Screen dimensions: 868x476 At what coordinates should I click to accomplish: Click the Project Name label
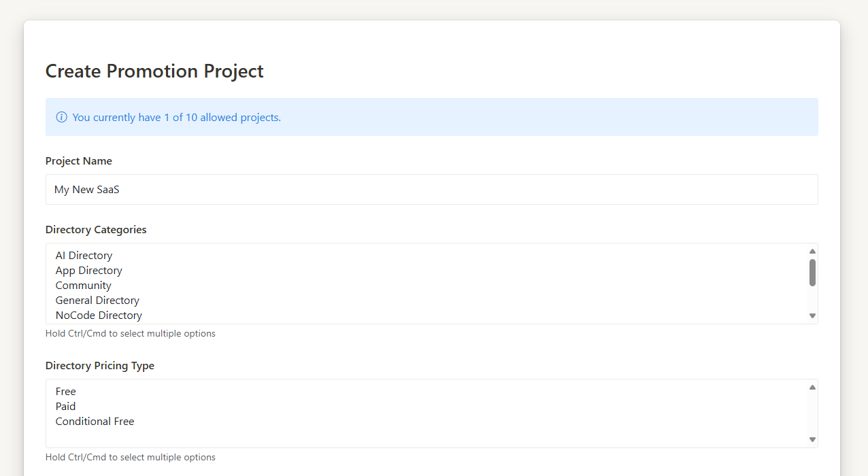[x=79, y=161]
